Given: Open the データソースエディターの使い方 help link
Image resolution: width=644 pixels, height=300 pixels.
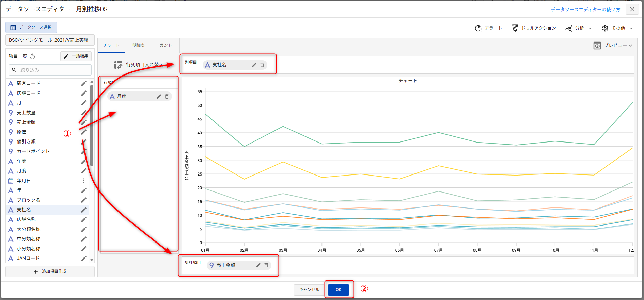Looking at the screenshot, I should coord(585,10).
